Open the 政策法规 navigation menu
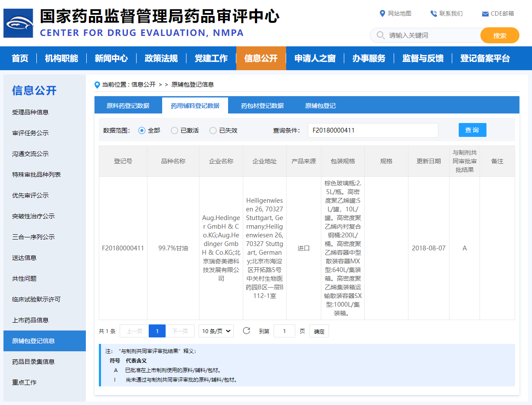 (x=161, y=58)
